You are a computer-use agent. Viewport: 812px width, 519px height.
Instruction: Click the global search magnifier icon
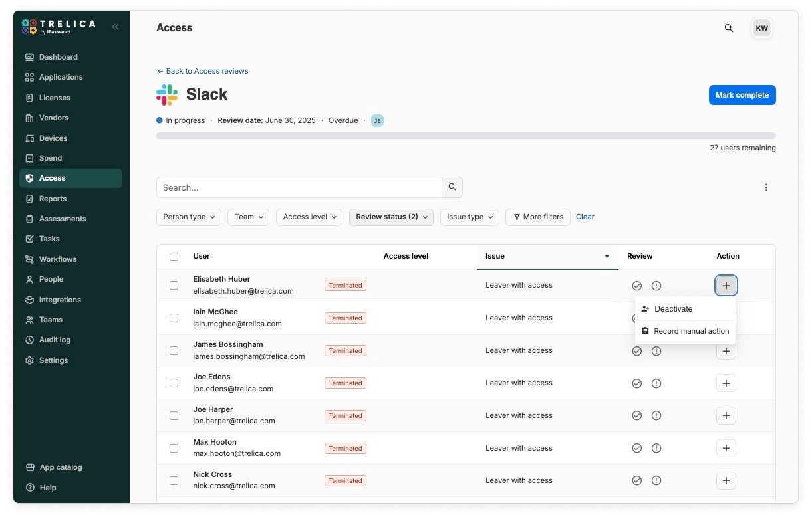728,29
